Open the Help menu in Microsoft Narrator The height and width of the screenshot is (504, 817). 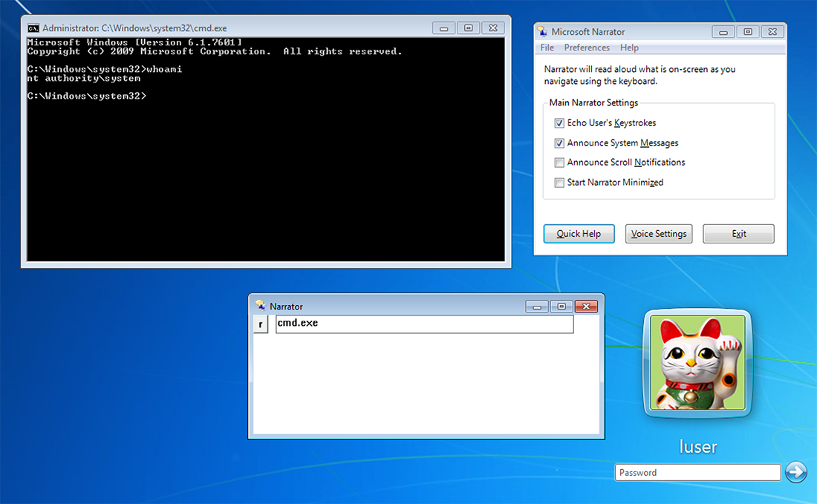tap(629, 48)
